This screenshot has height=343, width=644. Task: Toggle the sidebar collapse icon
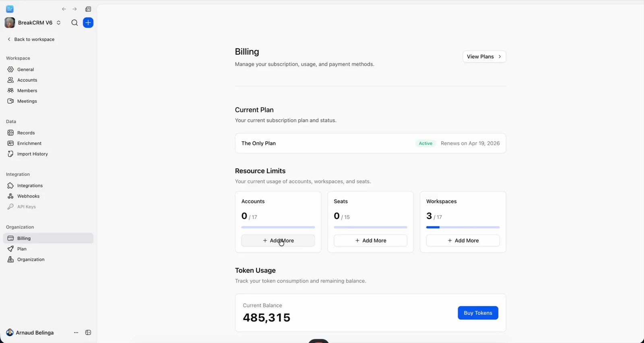88,333
